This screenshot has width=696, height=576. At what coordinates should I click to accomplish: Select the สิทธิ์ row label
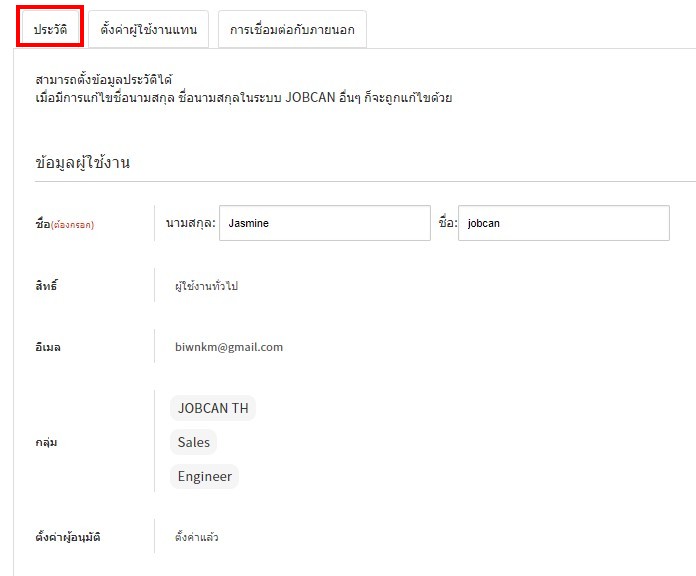pos(47,286)
